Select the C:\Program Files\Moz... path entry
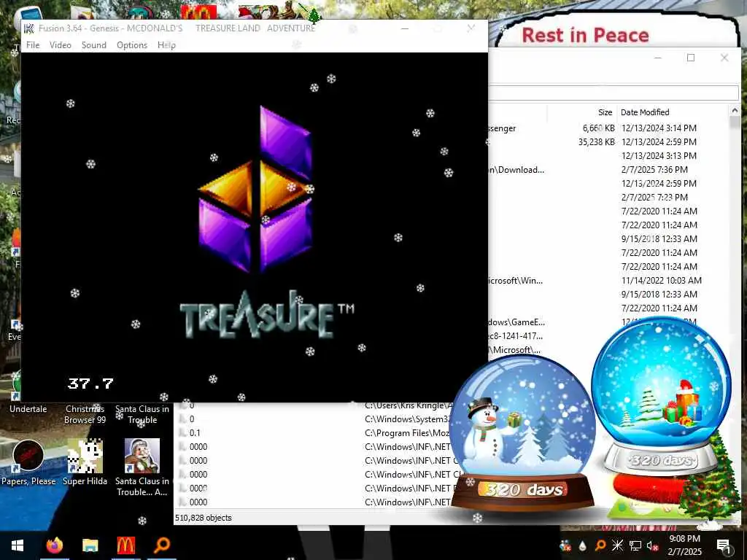The image size is (747, 560). tap(407, 433)
